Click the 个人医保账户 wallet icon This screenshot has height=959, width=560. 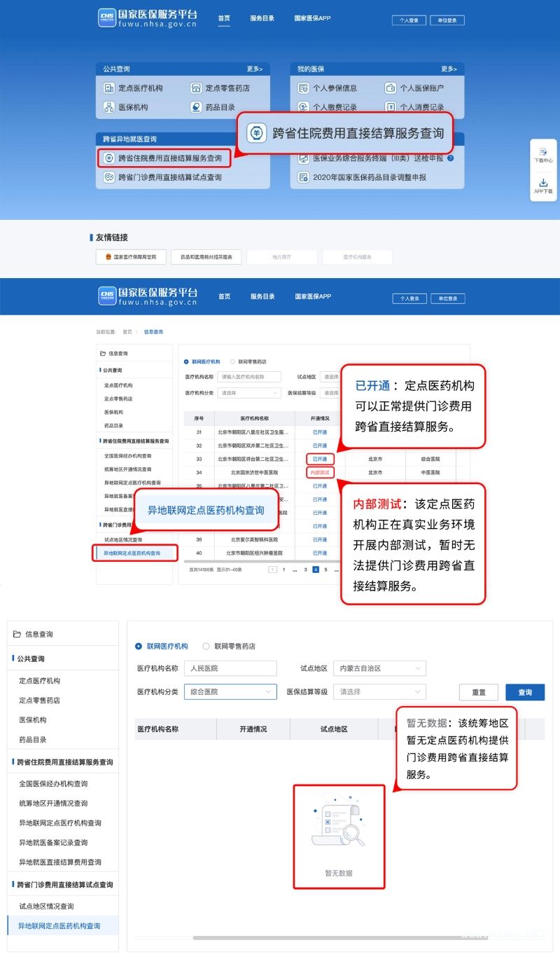[390, 88]
